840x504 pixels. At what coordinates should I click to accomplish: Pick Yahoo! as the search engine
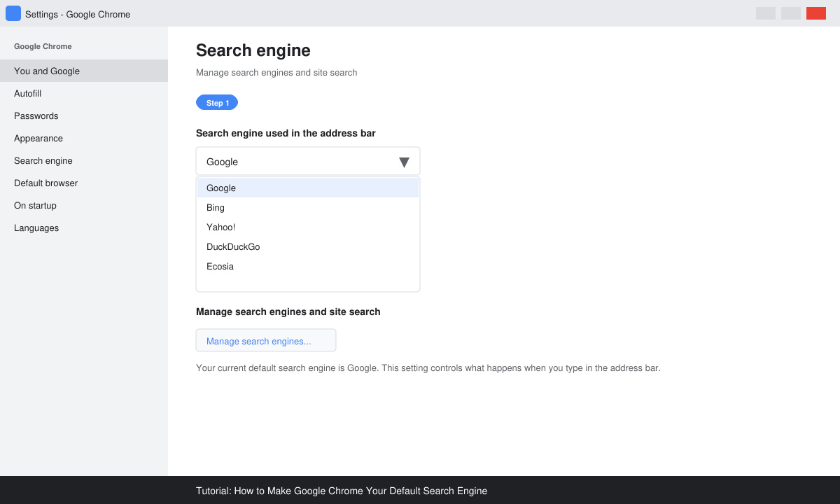coord(308,227)
